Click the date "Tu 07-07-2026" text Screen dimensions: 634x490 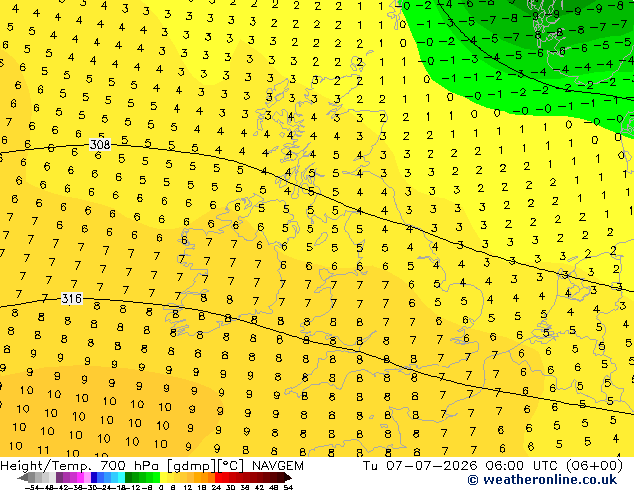(420, 466)
